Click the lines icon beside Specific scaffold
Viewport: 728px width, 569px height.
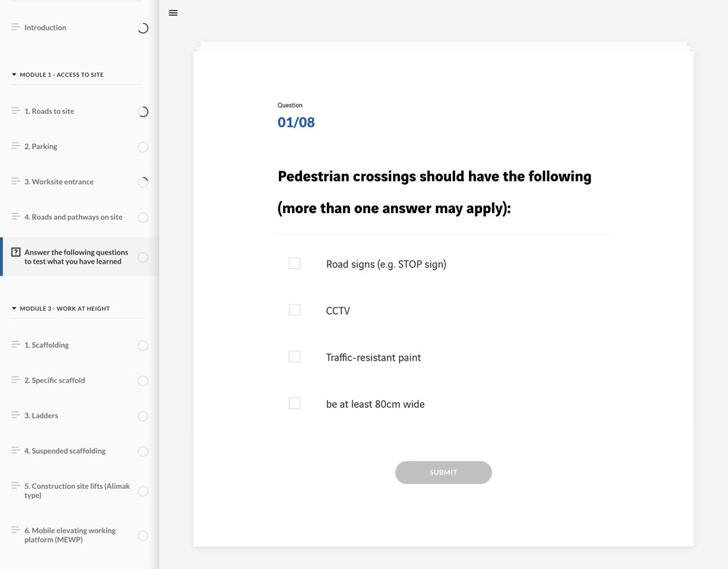[x=16, y=380]
